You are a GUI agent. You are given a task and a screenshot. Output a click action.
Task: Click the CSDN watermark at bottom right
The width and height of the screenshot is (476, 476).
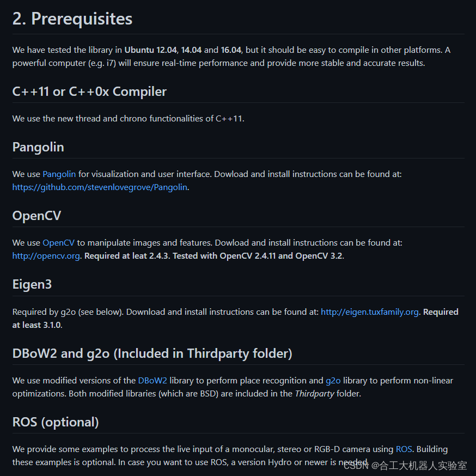coord(405,466)
